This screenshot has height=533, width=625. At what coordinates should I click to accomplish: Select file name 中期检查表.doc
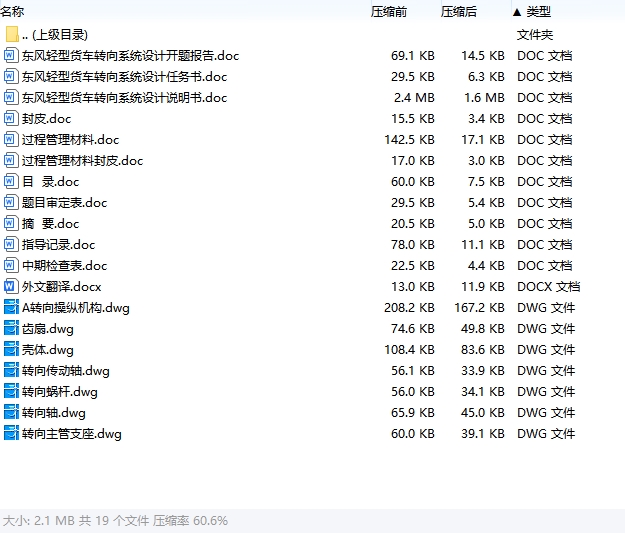tap(64, 266)
